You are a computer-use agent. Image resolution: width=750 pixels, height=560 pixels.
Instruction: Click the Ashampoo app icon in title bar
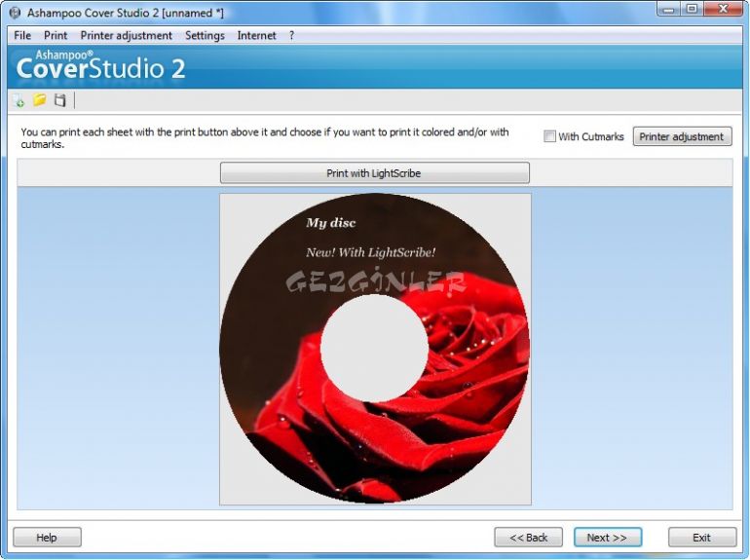[16, 13]
